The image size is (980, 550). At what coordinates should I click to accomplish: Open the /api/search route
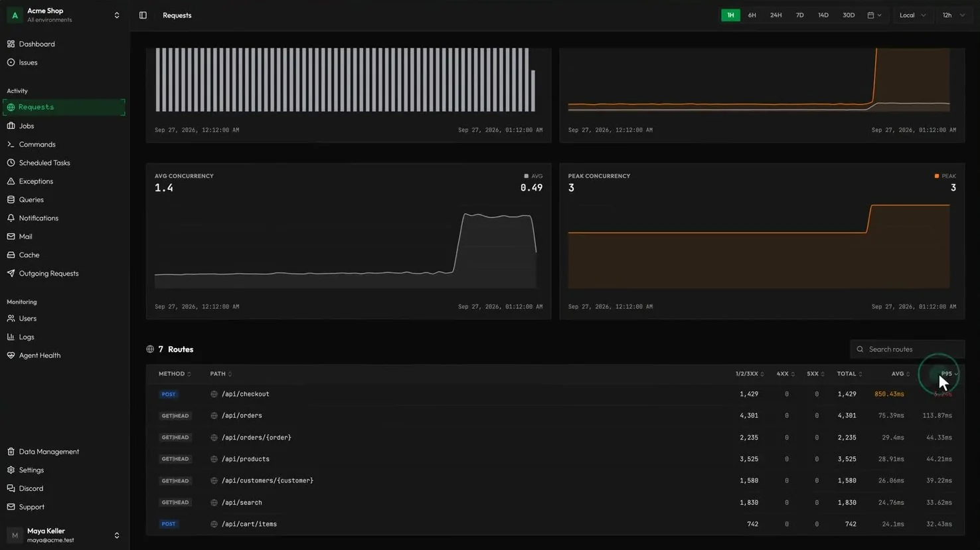[x=242, y=503]
